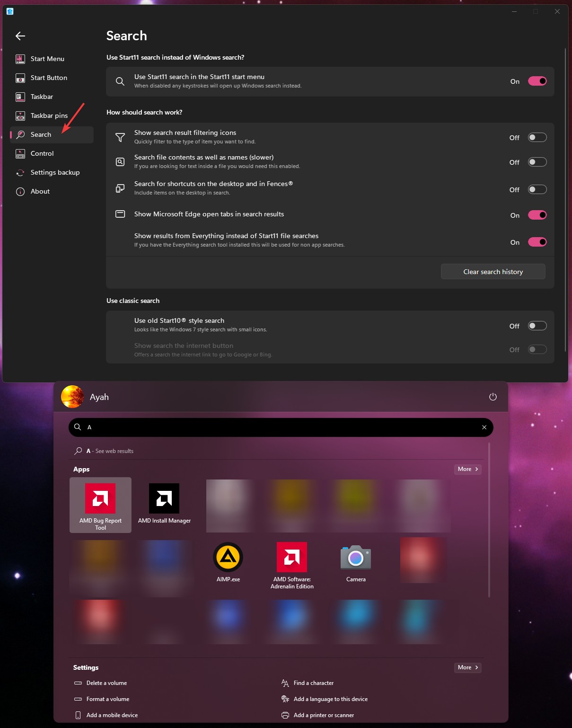Click the back arrow in settings
Image resolution: width=572 pixels, height=728 pixels.
[20, 36]
